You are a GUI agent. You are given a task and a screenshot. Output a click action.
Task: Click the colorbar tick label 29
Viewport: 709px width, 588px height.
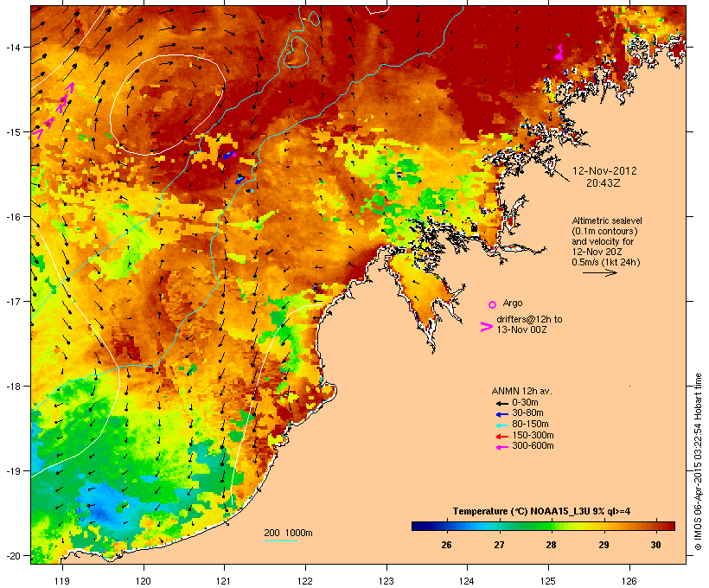click(x=604, y=545)
